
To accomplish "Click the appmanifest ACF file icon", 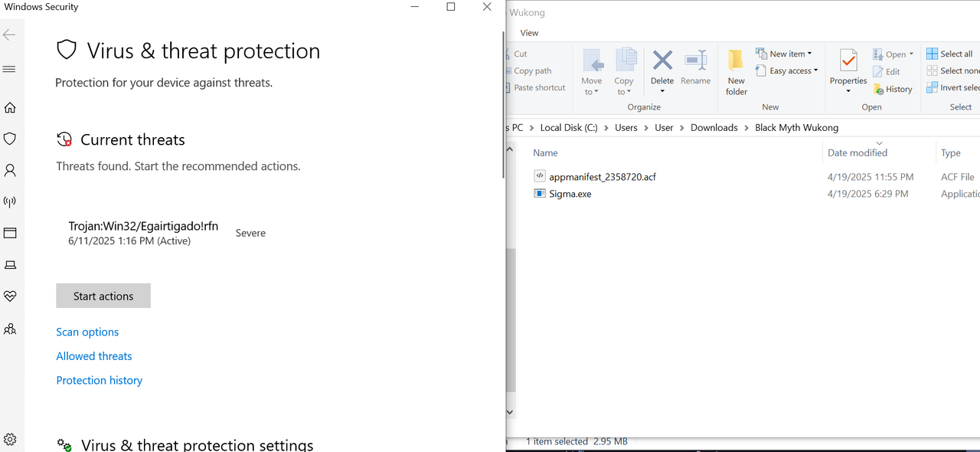I will click(539, 176).
